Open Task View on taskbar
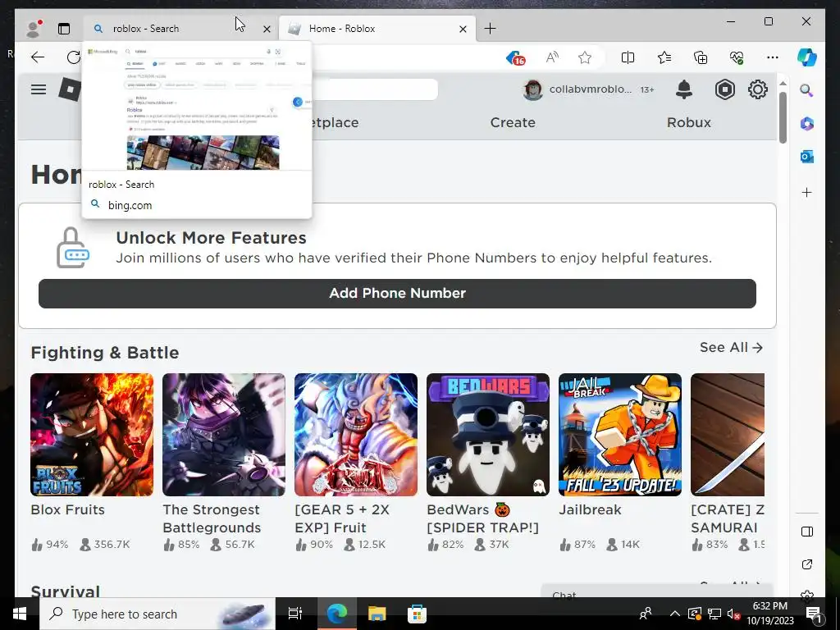 point(295,614)
